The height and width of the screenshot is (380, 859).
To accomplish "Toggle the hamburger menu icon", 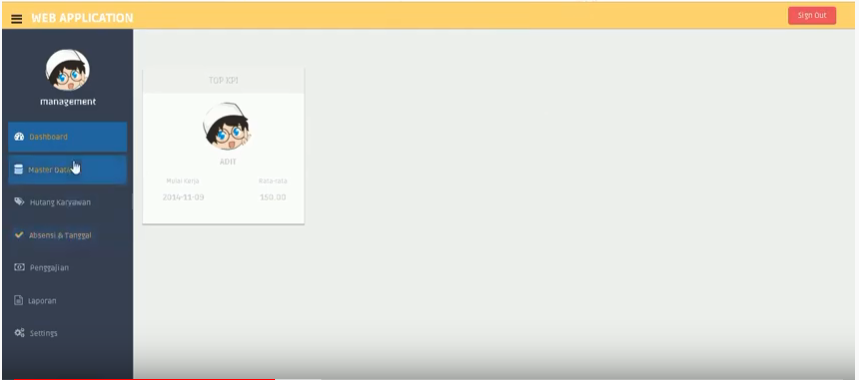I will [17, 19].
